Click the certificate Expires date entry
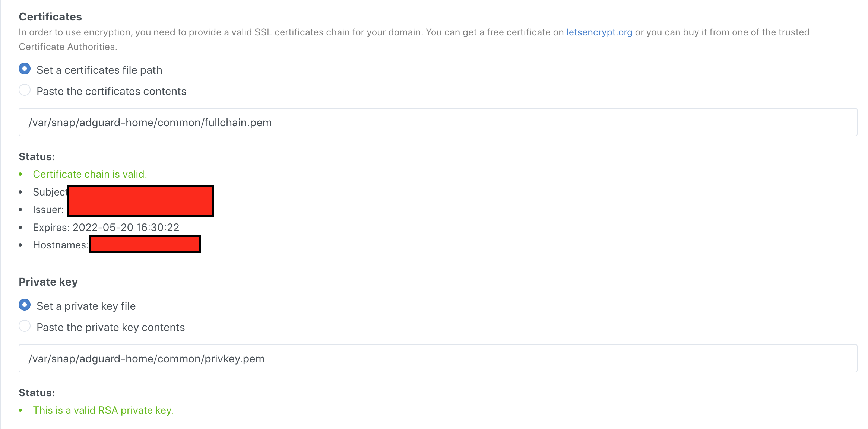 pyautogui.click(x=106, y=227)
